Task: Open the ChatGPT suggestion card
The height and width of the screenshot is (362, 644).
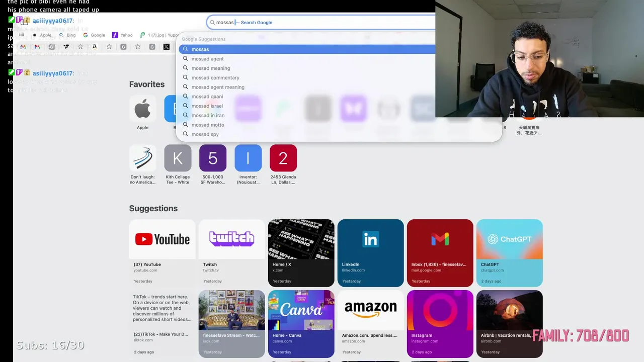Action: click(x=510, y=253)
